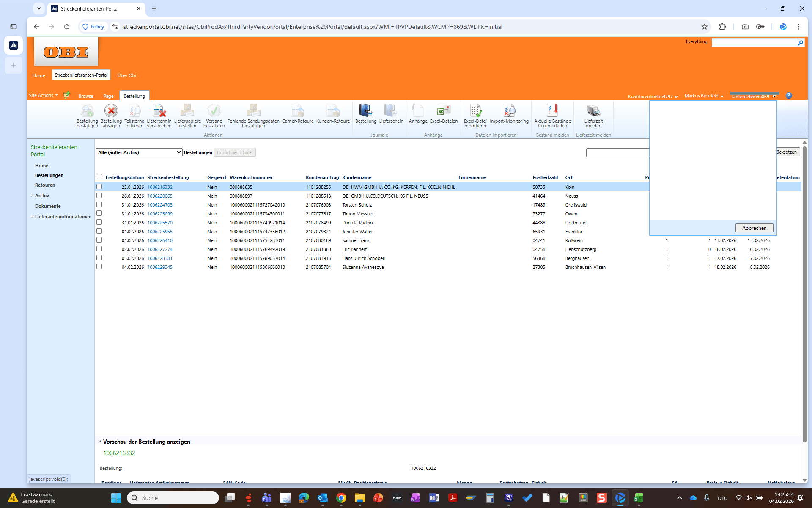Viewport: 812px width, 508px height.
Task: Select the Bestellung ribbon tab
Action: click(134, 96)
